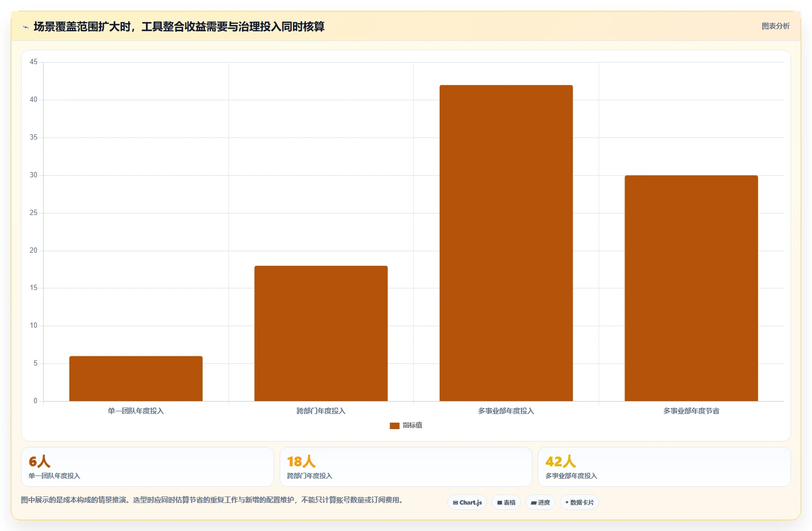This screenshot has height=531, width=812.
Task: Select the 数据卡片 chip
Action: [x=579, y=502]
